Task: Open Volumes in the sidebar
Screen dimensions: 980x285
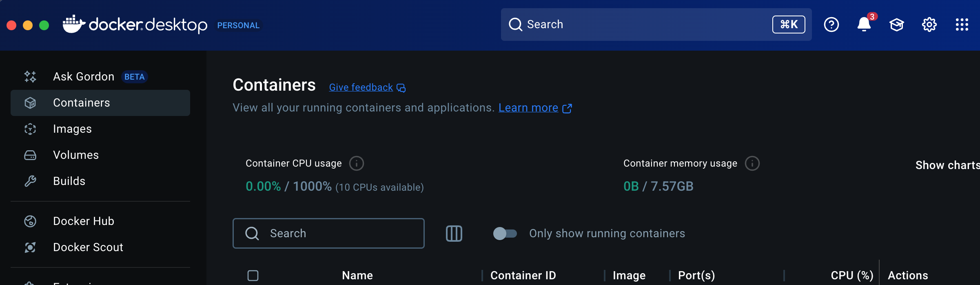Action: pos(100,155)
